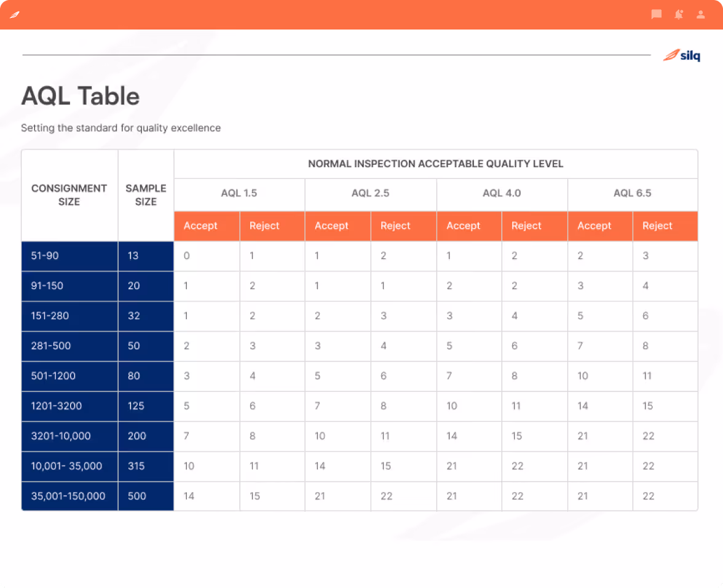Click AQL 6.5 Reject value 4 in 91-150 row

[665, 286]
